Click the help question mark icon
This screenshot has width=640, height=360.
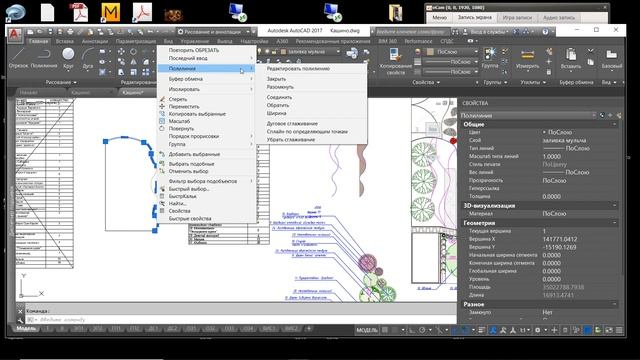click(x=545, y=31)
